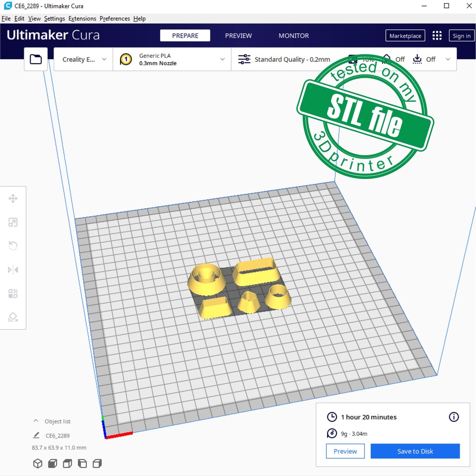Select the Move tool
The image size is (476, 476).
[13, 198]
